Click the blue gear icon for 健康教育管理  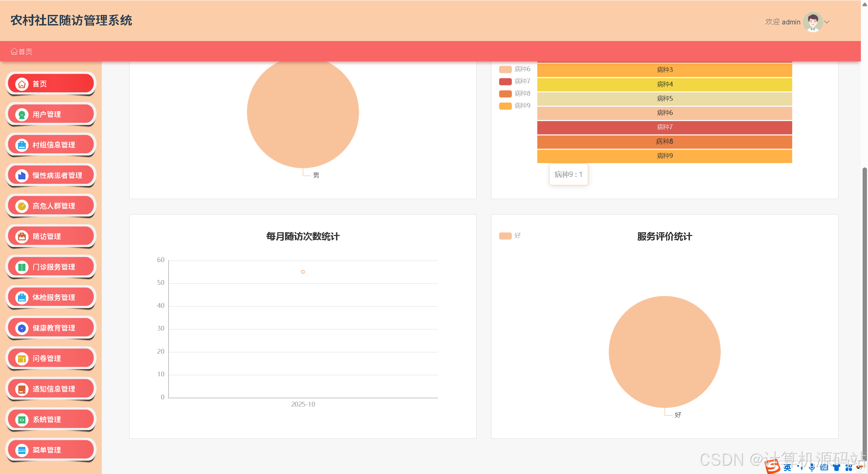pos(22,328)
